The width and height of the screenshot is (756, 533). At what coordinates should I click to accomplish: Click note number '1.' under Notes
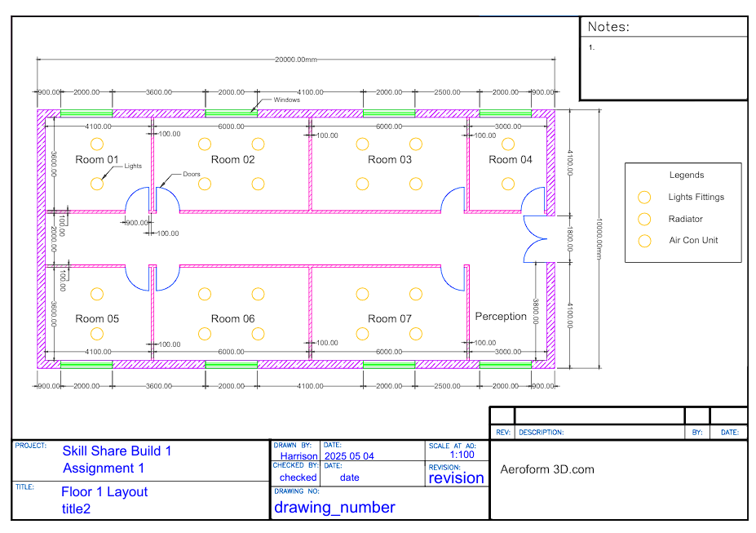coord(591,47)
